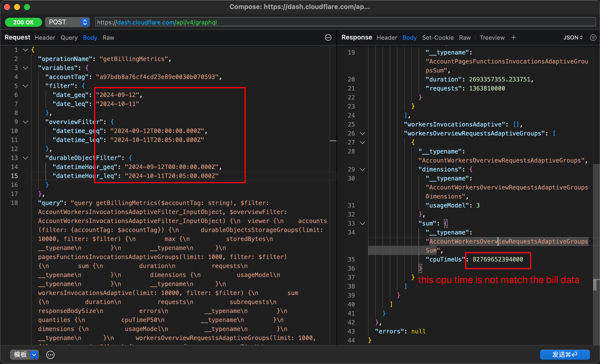The width and height of the screenshot is (600, 364).
Task: Collapse the "overviewFilter" block on line 9
Action: (x=25, y=122)
